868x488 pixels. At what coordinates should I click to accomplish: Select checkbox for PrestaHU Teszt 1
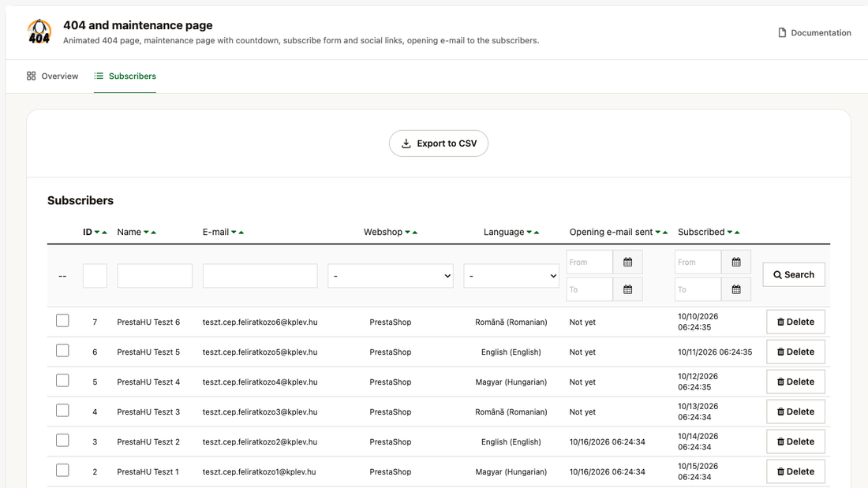point(62,471)
